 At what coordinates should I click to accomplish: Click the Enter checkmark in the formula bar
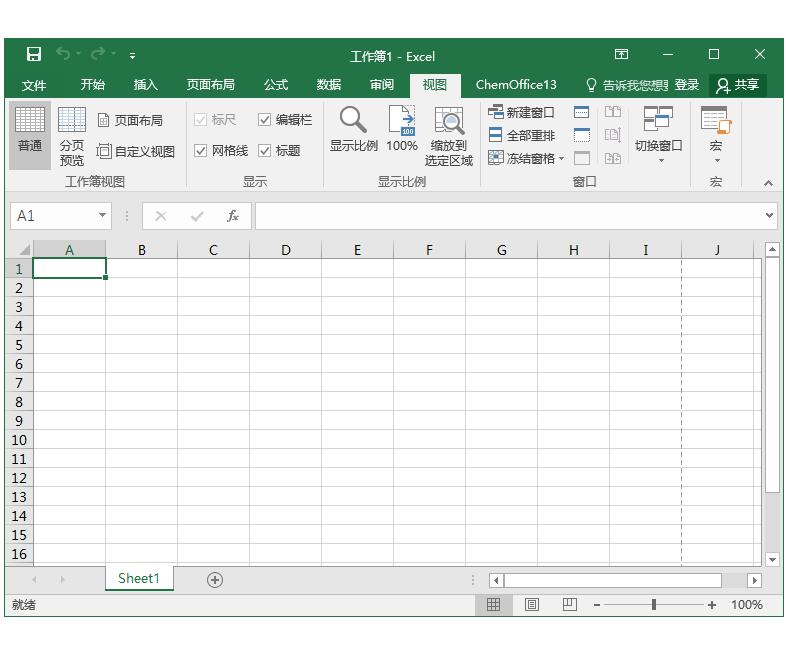coord(197,216)
